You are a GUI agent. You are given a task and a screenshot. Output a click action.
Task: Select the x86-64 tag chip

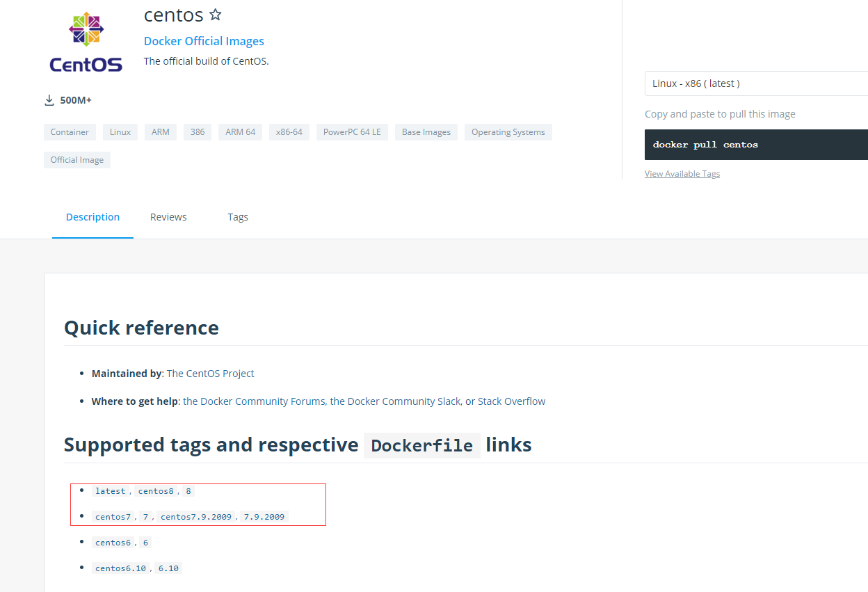289,132
